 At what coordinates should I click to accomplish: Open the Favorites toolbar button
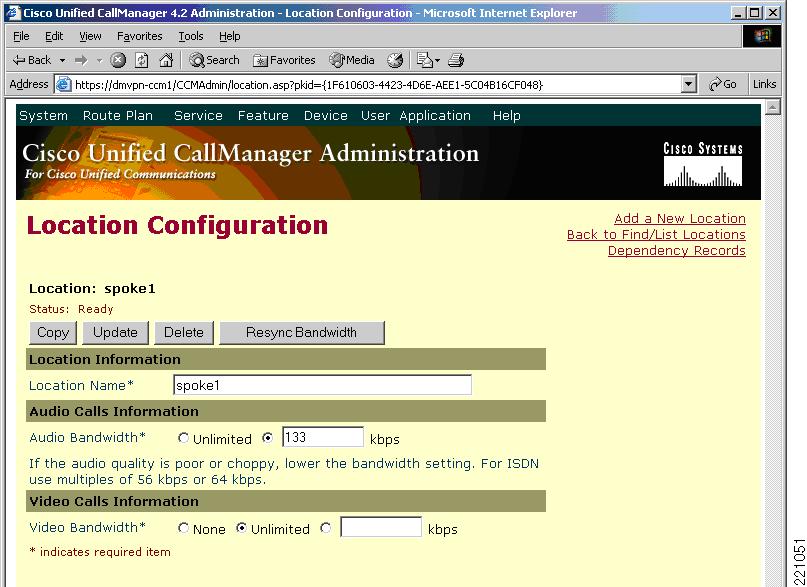[284, 60]
